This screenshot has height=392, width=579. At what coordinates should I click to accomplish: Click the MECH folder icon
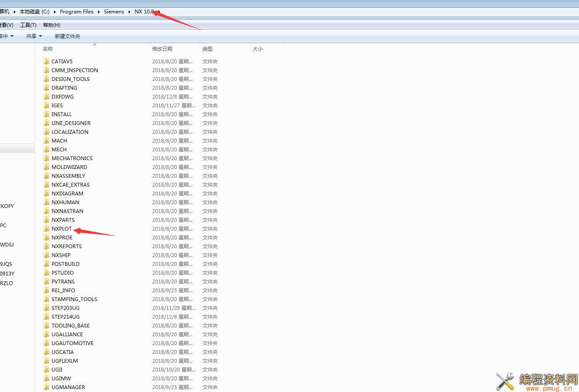pos(46,149)
